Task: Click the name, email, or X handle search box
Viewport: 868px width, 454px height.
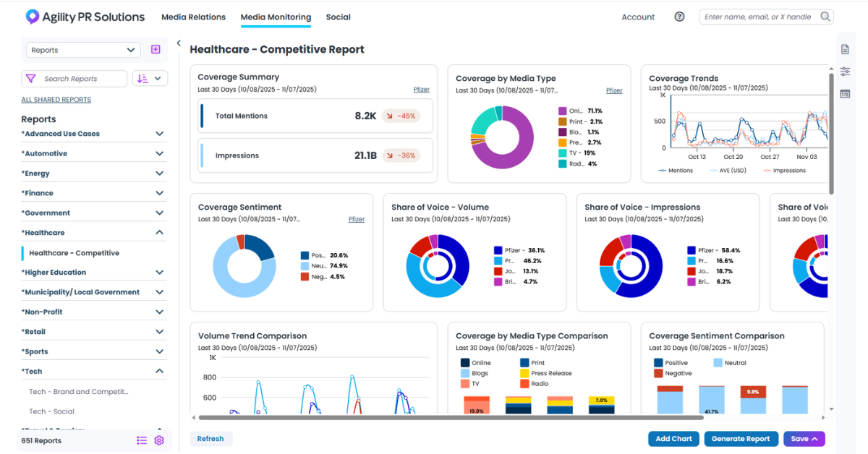Action: (x=766, y=17)
